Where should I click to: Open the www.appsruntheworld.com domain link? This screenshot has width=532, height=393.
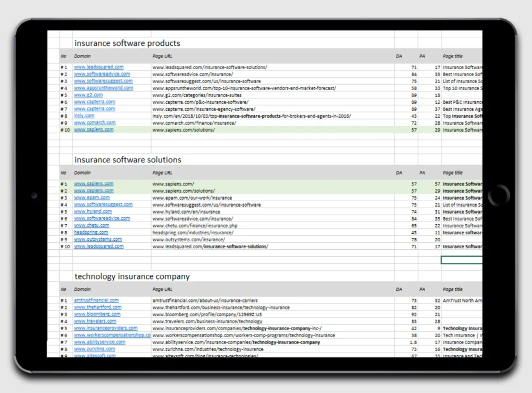point(104,88)
